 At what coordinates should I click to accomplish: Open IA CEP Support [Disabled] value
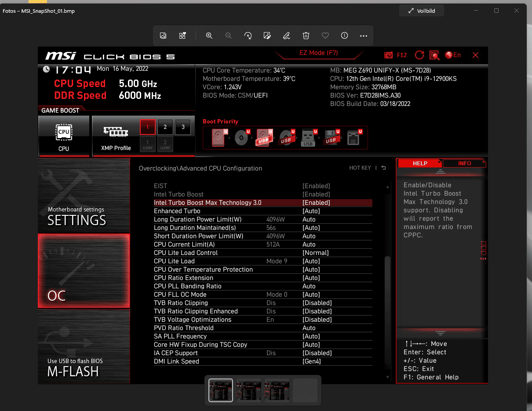(317, 353)
